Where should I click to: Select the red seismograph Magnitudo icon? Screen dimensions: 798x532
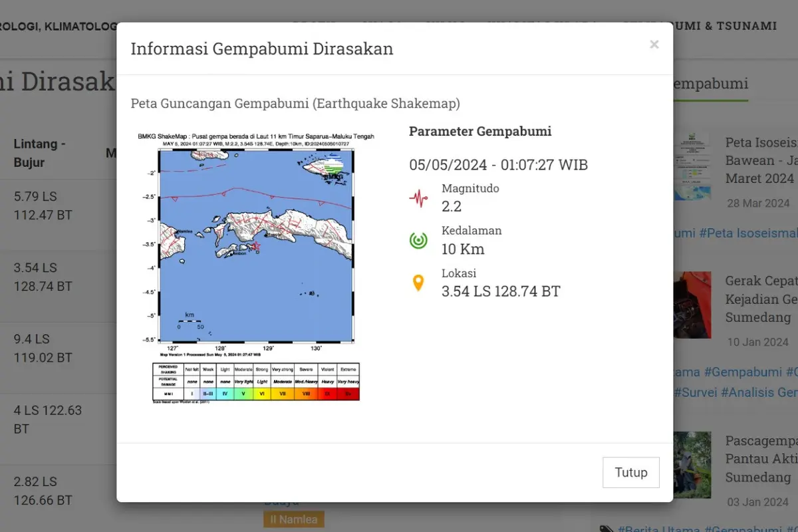[418, 198]
